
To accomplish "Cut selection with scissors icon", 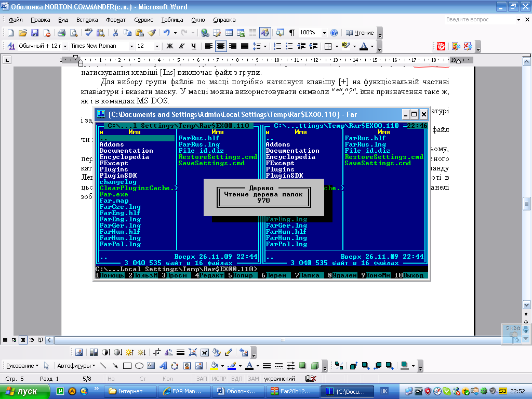I will 115,33.
